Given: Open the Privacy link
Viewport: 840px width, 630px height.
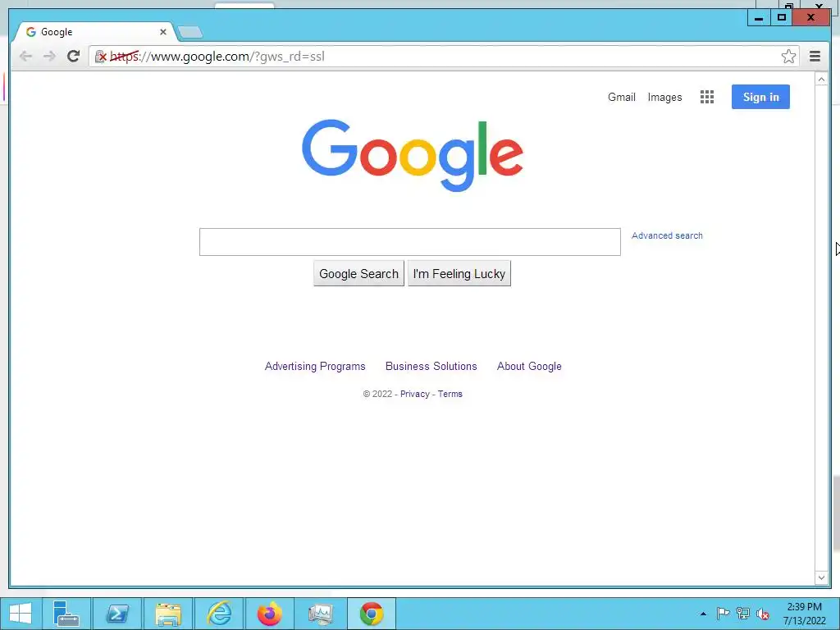Looking at the screenshot, I should (414, 394).
